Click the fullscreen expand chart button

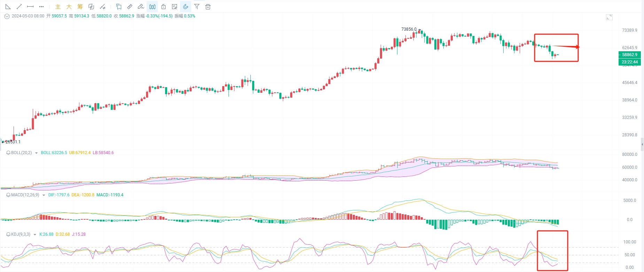[x=609, y=17]
